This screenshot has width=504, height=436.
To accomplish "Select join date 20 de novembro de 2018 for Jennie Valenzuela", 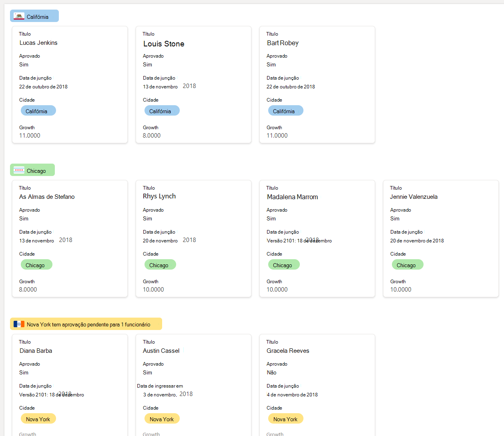I will coord(417,241).
